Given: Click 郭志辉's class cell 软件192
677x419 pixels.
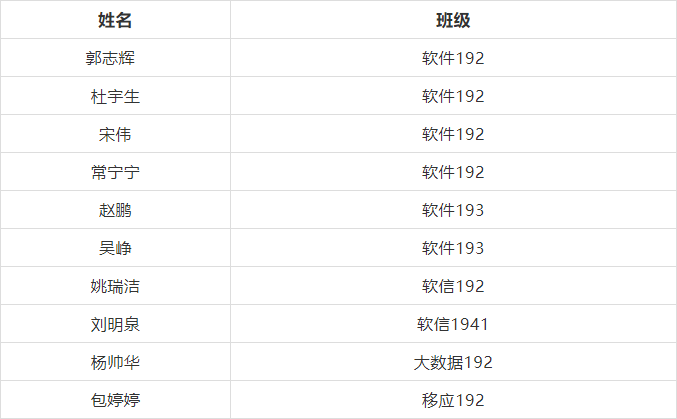Looking at the screenshot, I should (x=453, y=58).
